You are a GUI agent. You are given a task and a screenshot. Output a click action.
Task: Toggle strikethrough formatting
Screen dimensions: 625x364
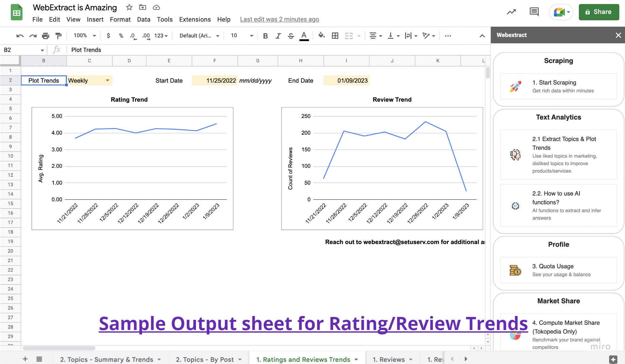click(x=291, y=36)
